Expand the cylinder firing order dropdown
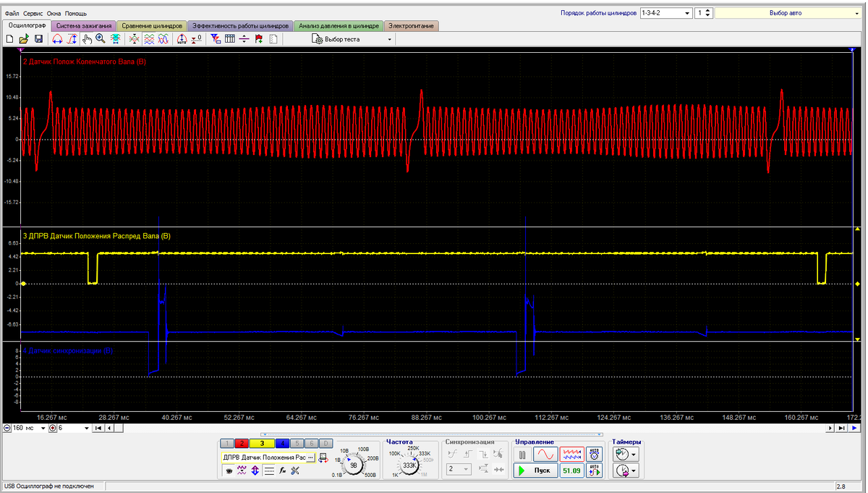This screenshot has width=868, height=493. 686,13
